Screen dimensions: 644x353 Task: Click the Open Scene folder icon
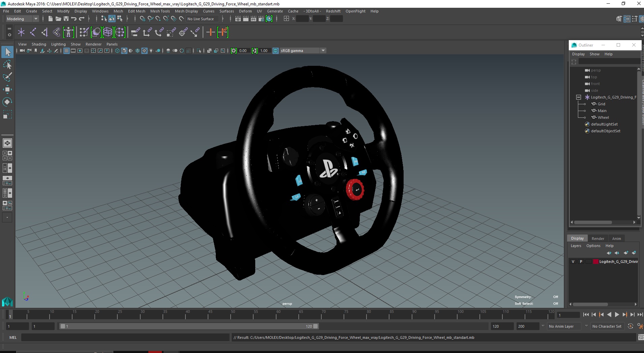point(58,19)
